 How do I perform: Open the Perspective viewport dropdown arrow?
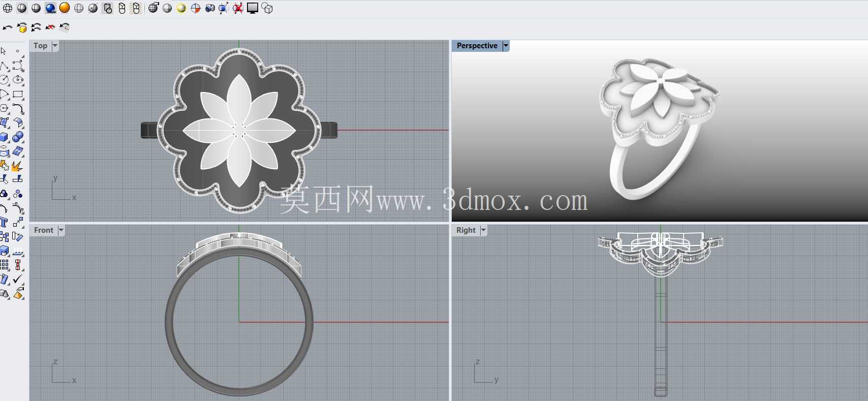[506, 46]
